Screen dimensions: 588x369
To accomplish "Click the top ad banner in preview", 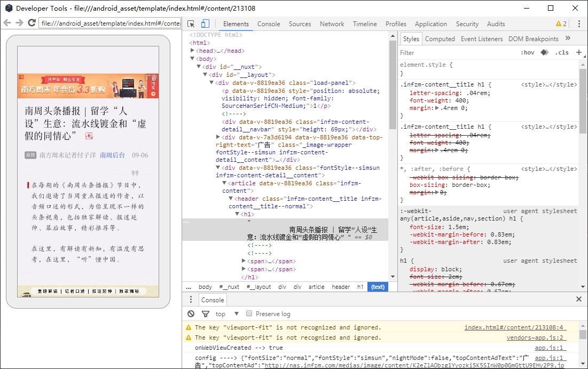I will 88,86.
